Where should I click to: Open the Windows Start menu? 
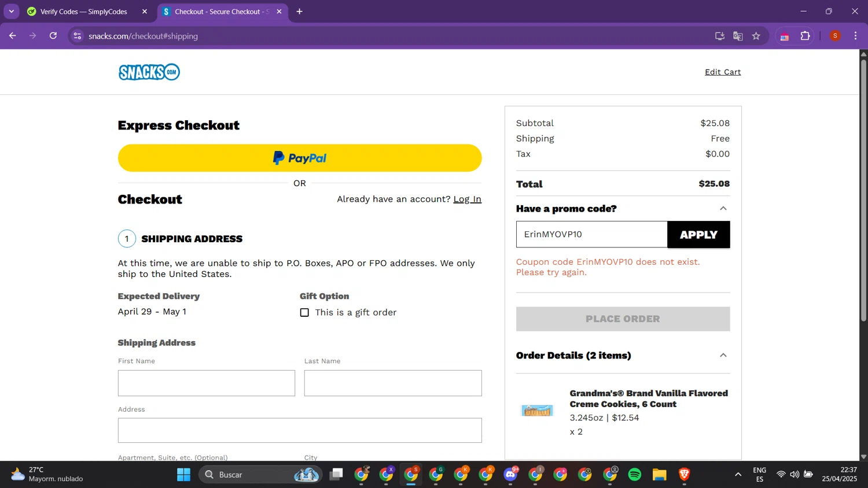pos(184,475)
